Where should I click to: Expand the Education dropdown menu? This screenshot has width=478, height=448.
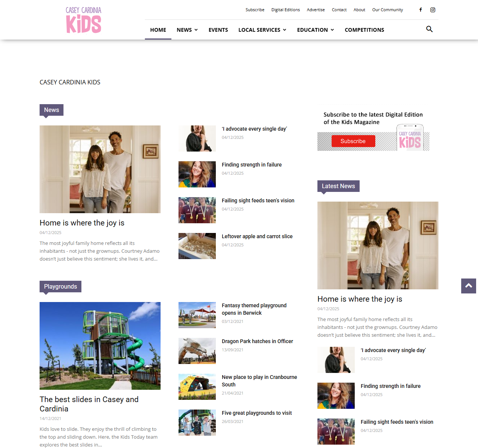(316, 30)
